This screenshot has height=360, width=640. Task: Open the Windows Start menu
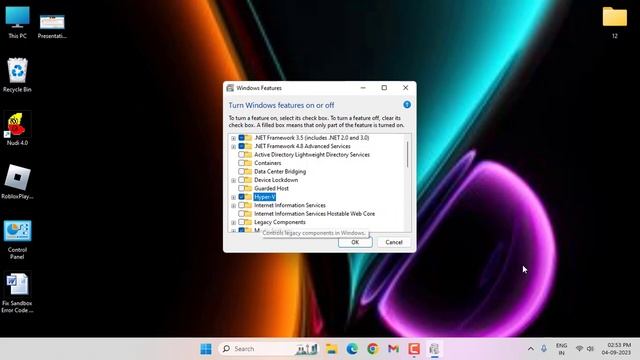point(206,349)
